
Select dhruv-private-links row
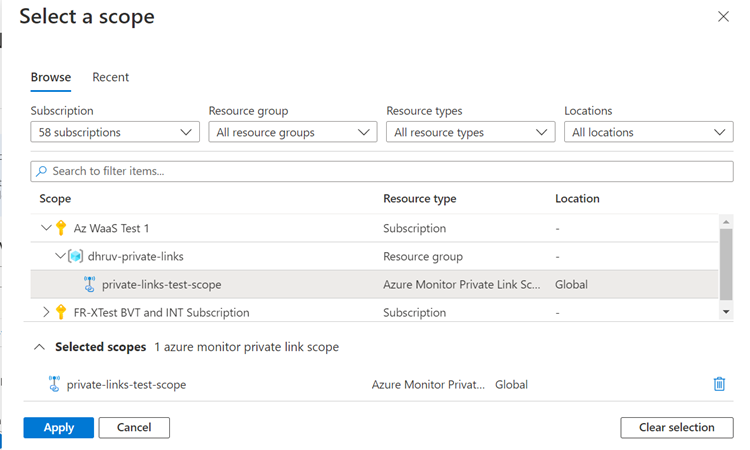(x=375, y=256)
